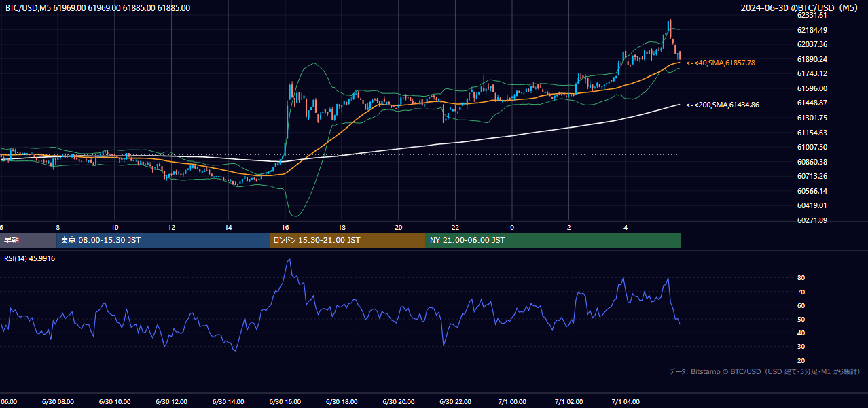Click the 6/30 20:00 bottom time label
The width and height of the screenshot is (868, 408).
click(398, 401)
